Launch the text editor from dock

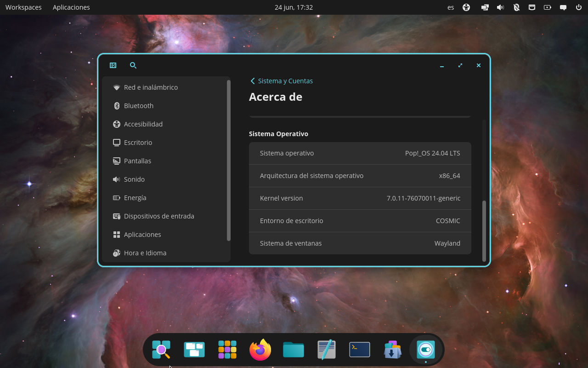(x=327, y=350)
